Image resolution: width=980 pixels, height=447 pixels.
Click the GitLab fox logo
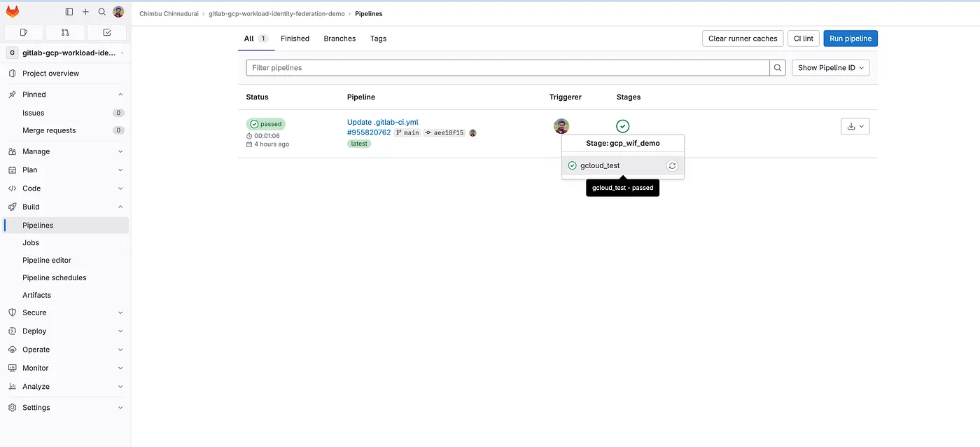point(13,12)
